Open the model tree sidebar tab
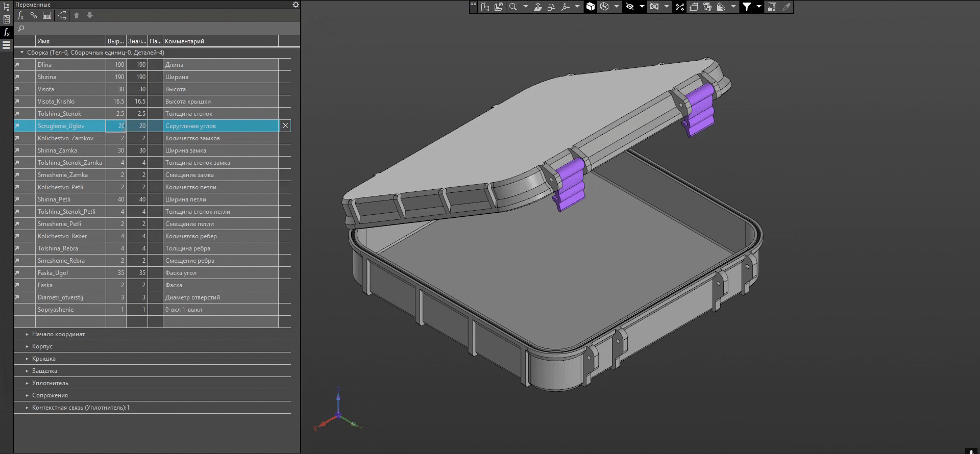The height and width of the screenshot is (454, 980). [x=7, y=7]
